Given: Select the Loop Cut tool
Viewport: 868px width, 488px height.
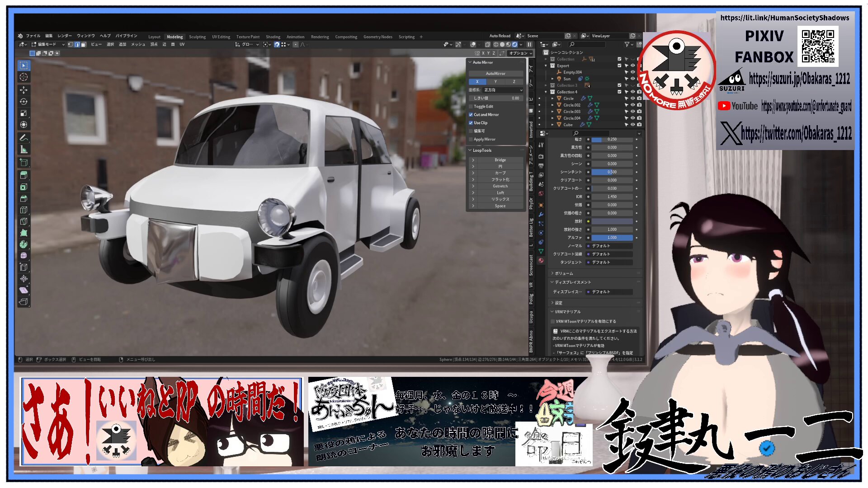Looking at the screenshot, I should [x=24, y=210].
